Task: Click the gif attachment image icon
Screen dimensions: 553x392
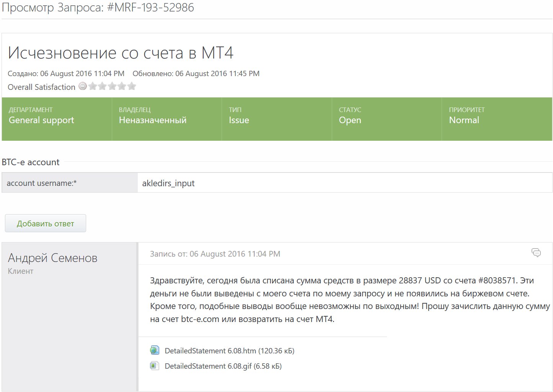Action: [x=155, y=366]
